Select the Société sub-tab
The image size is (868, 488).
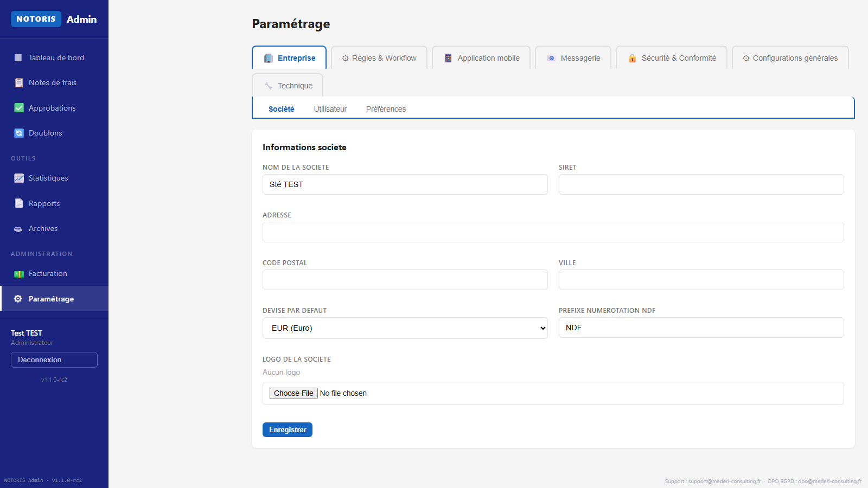pos(282,109)
